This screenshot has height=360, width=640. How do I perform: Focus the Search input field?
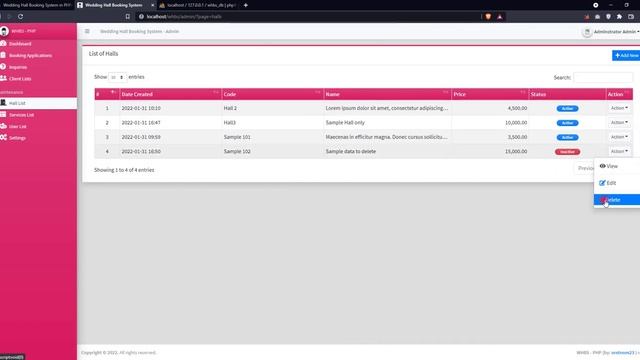click(603, 77)
